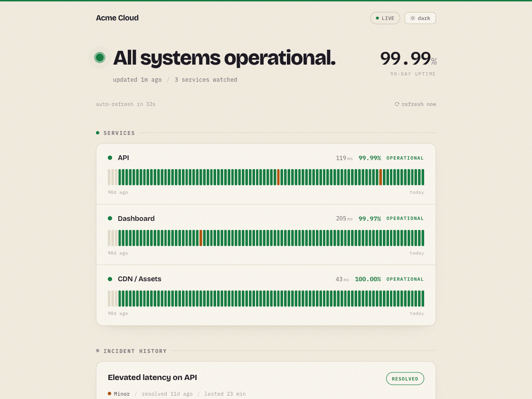Click the Acme Cloud logo text
This screenshot has height=399, width=532.
pyautogui.click(x=117, y=18)
